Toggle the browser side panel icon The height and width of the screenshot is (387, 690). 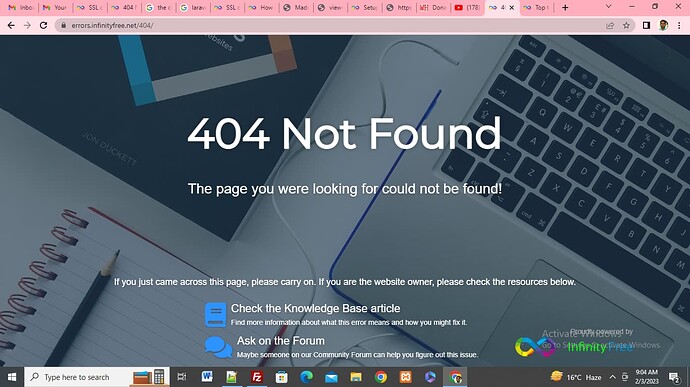tap(646, 26)
